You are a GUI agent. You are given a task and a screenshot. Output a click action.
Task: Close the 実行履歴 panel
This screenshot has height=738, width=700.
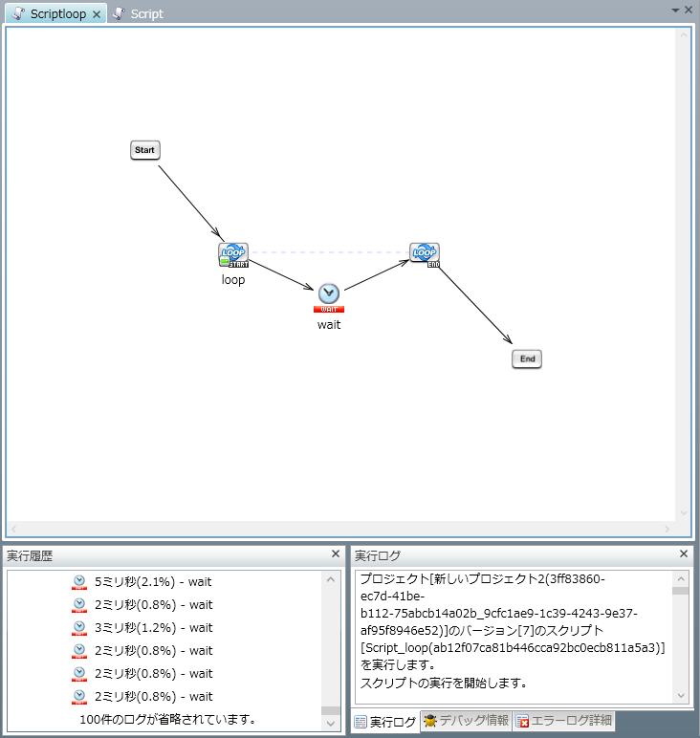pos(335,553)
